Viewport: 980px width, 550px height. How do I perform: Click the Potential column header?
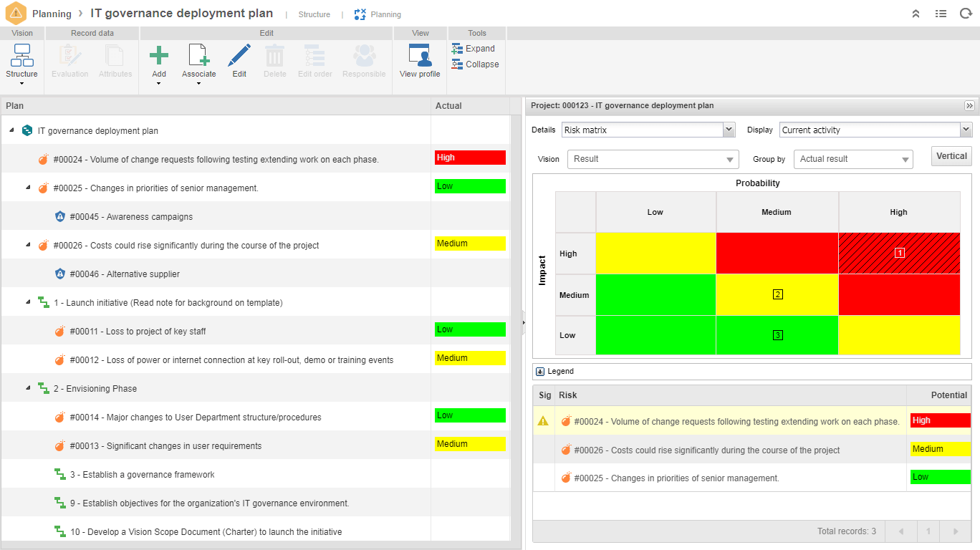tap(938, 395)
